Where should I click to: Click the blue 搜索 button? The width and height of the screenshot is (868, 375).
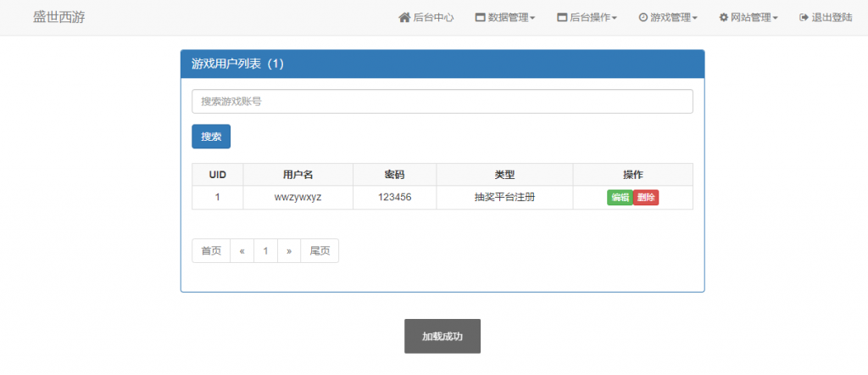point(211,137)
